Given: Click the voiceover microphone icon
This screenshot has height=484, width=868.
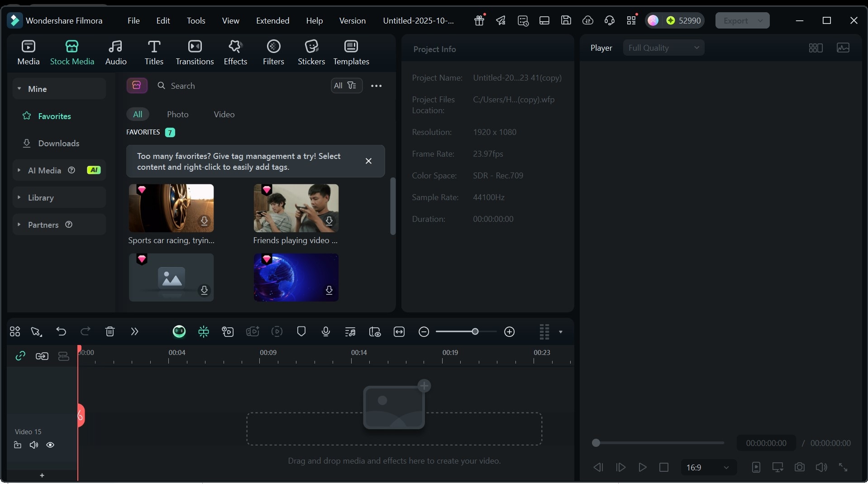Looking at the screenshot, I should pyautogui.click(x=325, y=332).
